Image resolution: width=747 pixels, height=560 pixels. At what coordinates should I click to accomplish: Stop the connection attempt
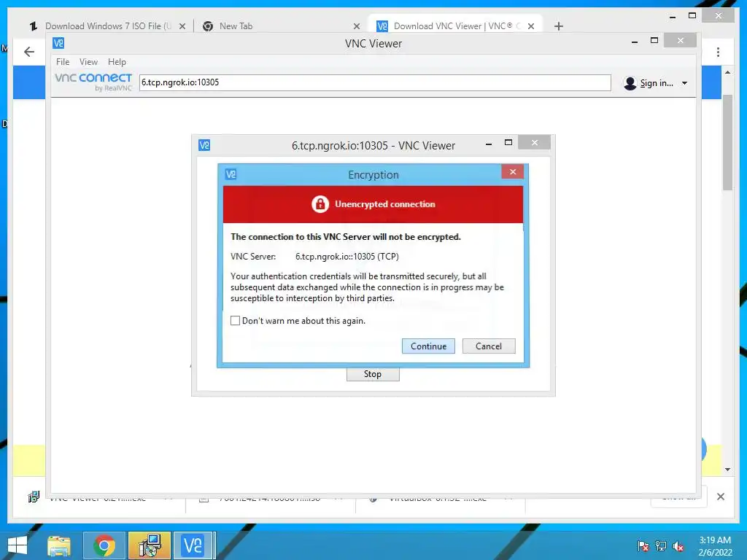[373, 374]
